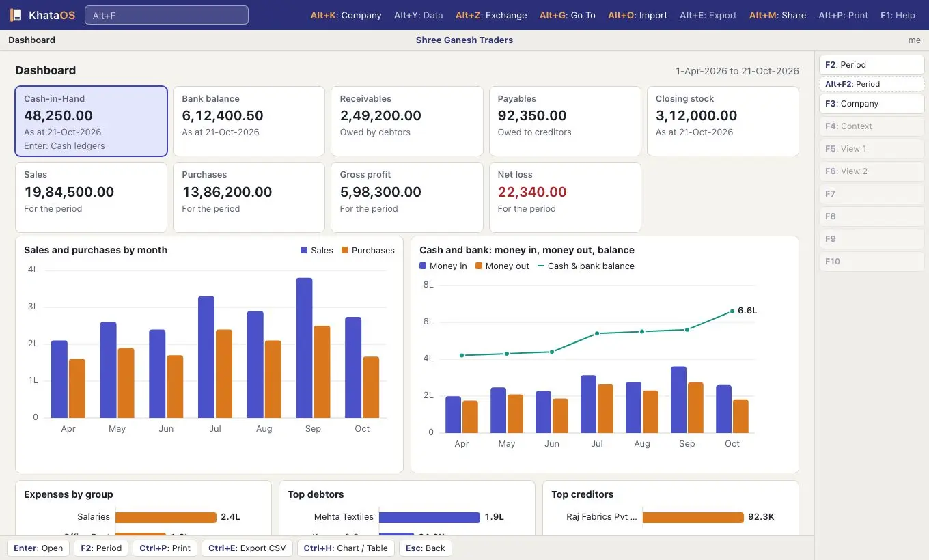929x560 pixels.
Task: Click F2: Period in the bottom shortcut bar
Action: (101, 548)
